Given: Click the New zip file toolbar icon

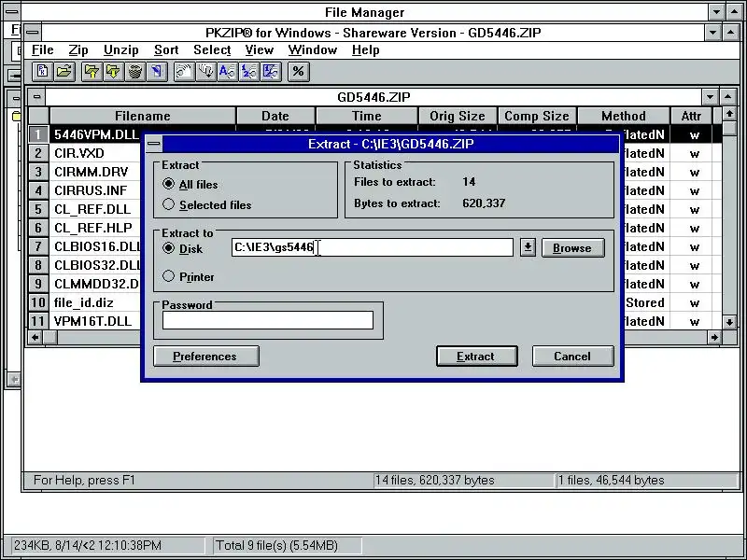Looking at the screenshot, I should tap(42, 72).
